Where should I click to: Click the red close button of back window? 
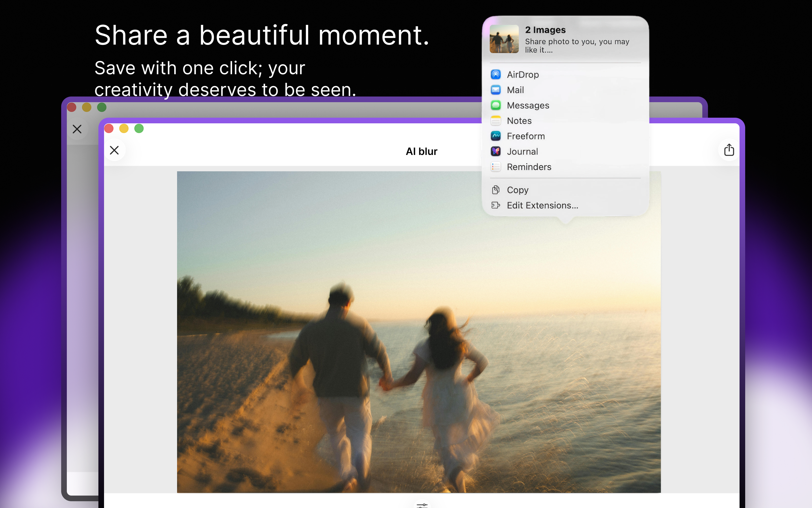tap(72, 107)
